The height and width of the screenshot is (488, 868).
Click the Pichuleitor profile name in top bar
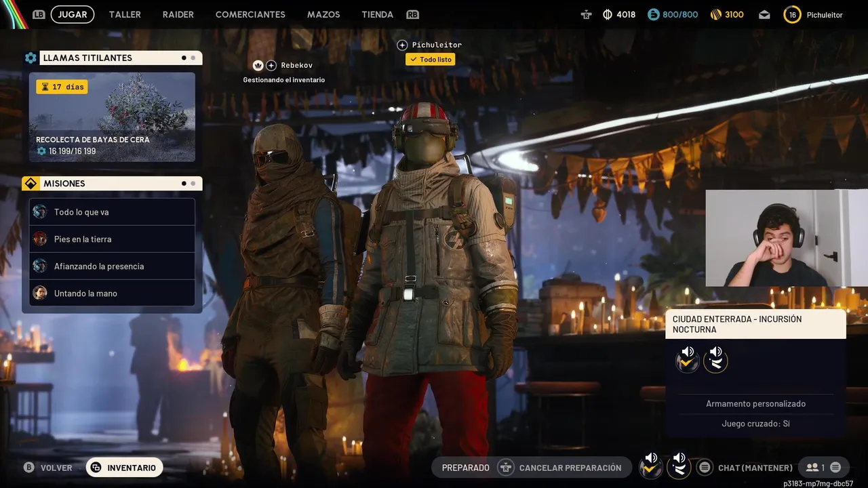click(825, 15)
